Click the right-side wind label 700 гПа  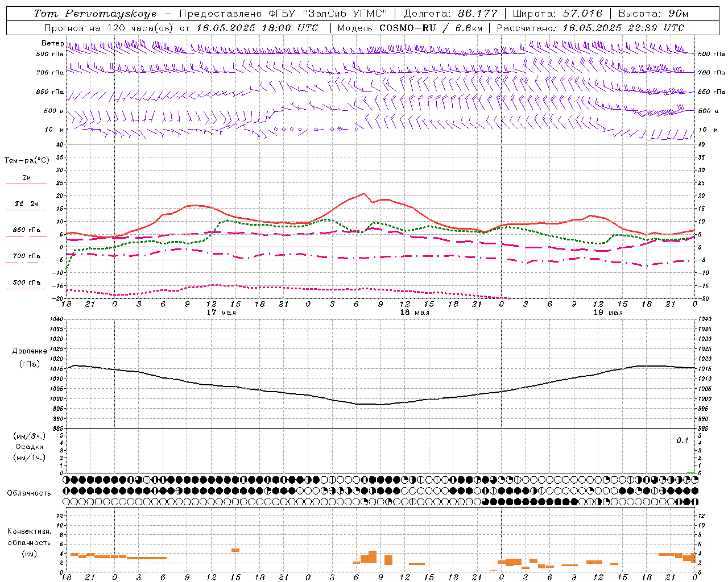[x=712, y=73]
